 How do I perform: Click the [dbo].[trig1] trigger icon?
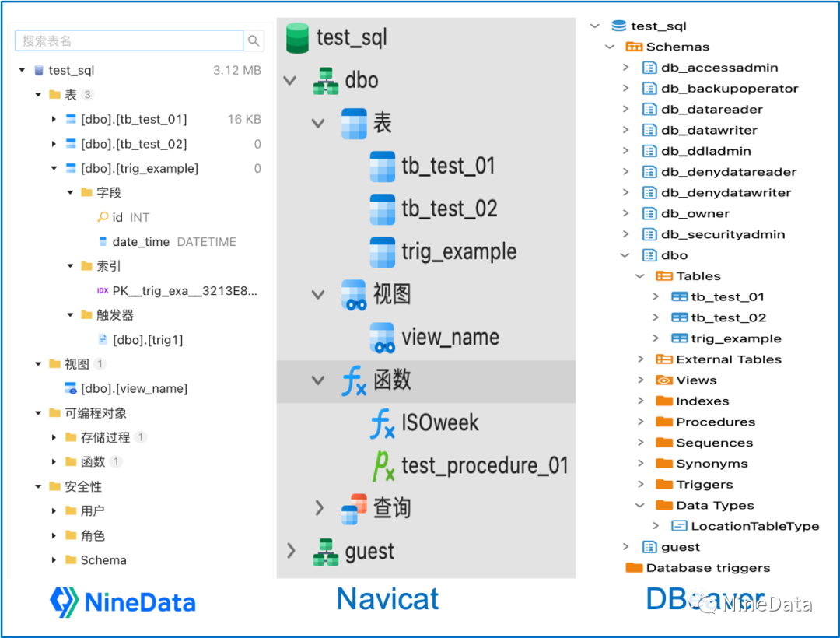(x=103, y=339)
